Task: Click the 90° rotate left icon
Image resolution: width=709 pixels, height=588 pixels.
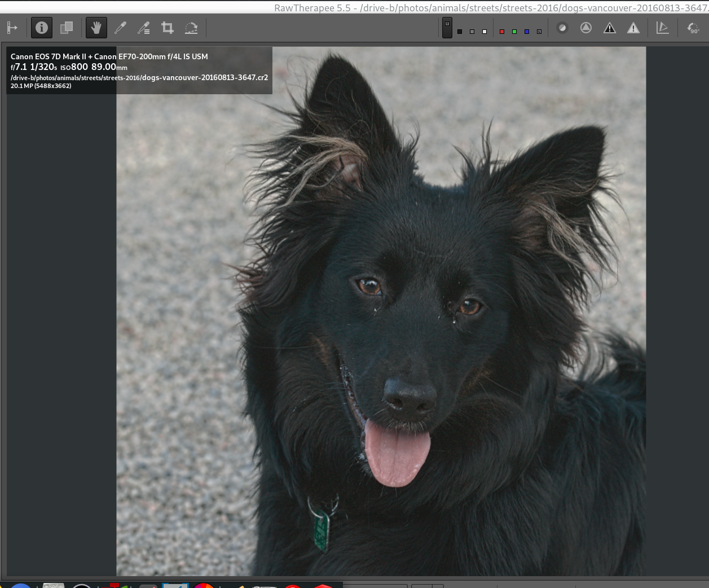Action: 693,28
